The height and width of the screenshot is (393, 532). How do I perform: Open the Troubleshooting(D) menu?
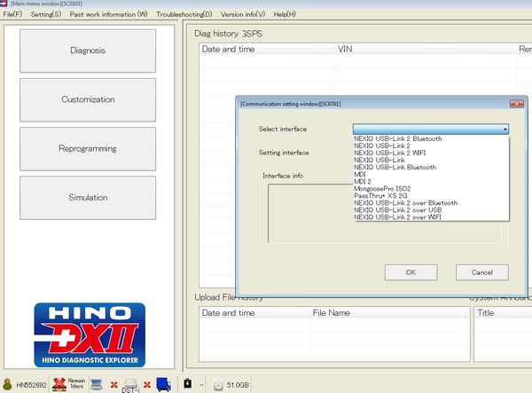coord(184,14)
